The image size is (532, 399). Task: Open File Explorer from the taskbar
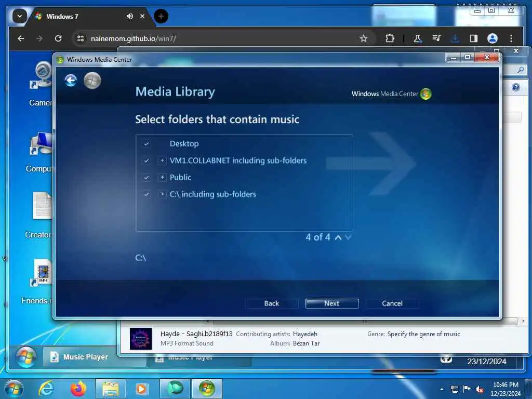click(x=111, y=389)
